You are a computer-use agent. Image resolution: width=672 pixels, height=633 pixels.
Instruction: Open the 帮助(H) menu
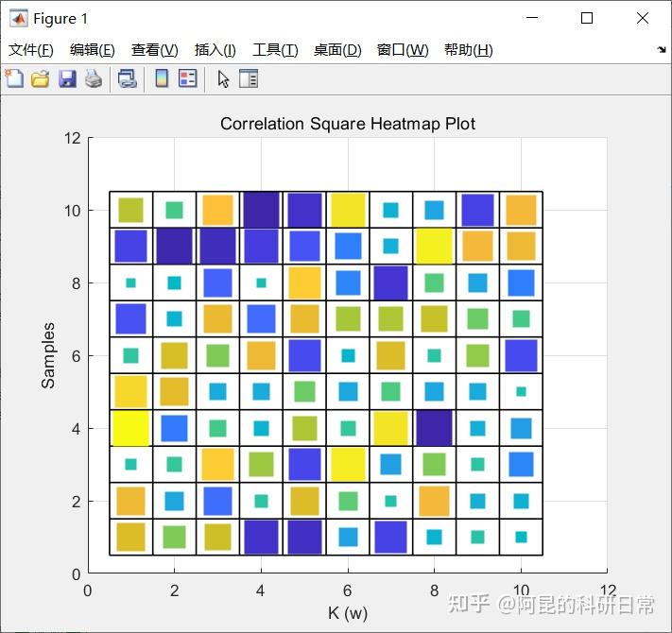tap(468, 50)
